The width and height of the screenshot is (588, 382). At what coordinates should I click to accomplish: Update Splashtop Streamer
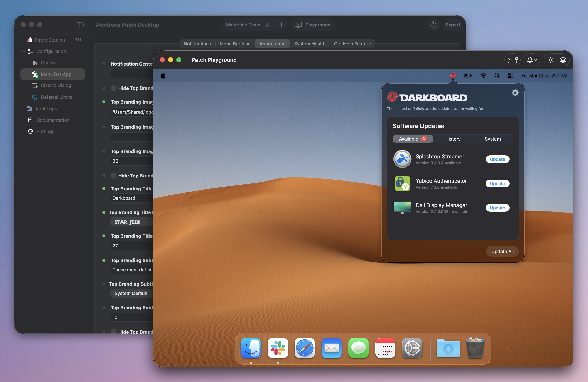point(497,159)
